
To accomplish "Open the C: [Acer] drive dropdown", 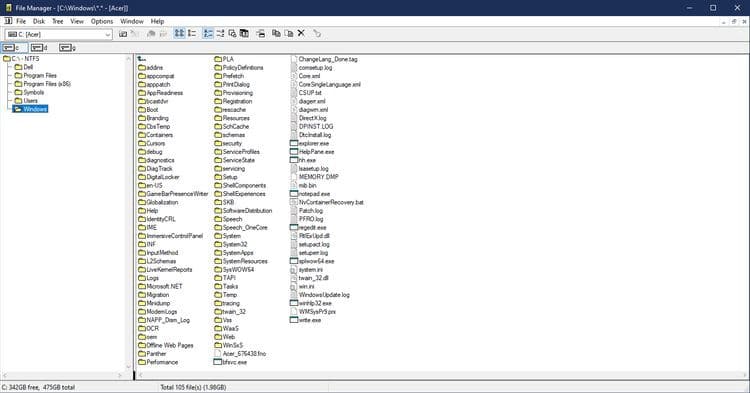I will point(108,34).
